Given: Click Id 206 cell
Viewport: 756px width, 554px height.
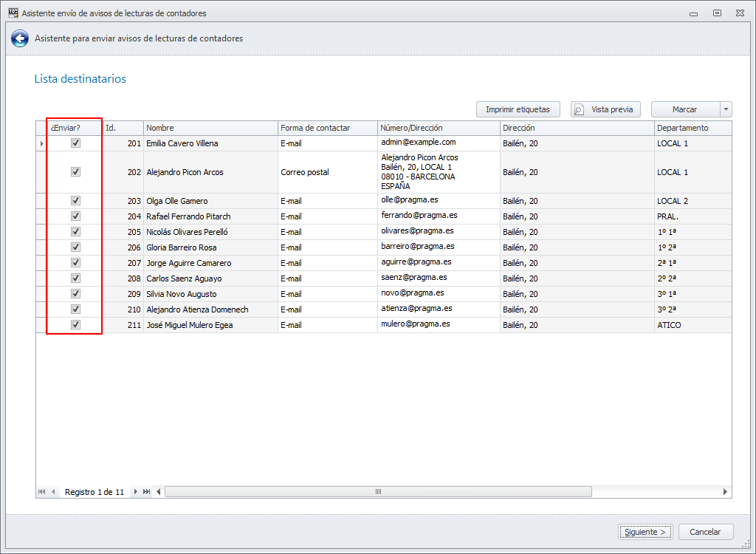Looking at the screenshot, I should 123,247.
